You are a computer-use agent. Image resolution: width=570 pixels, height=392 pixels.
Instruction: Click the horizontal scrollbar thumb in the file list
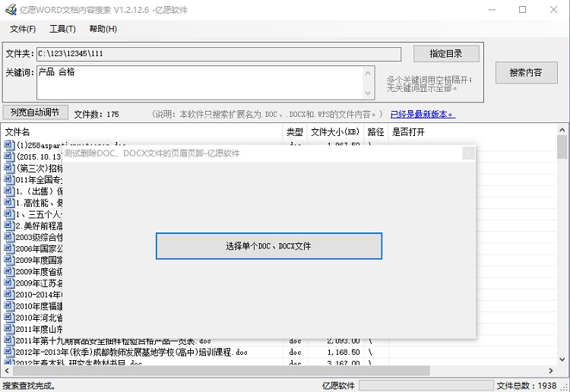click(221, 371)
